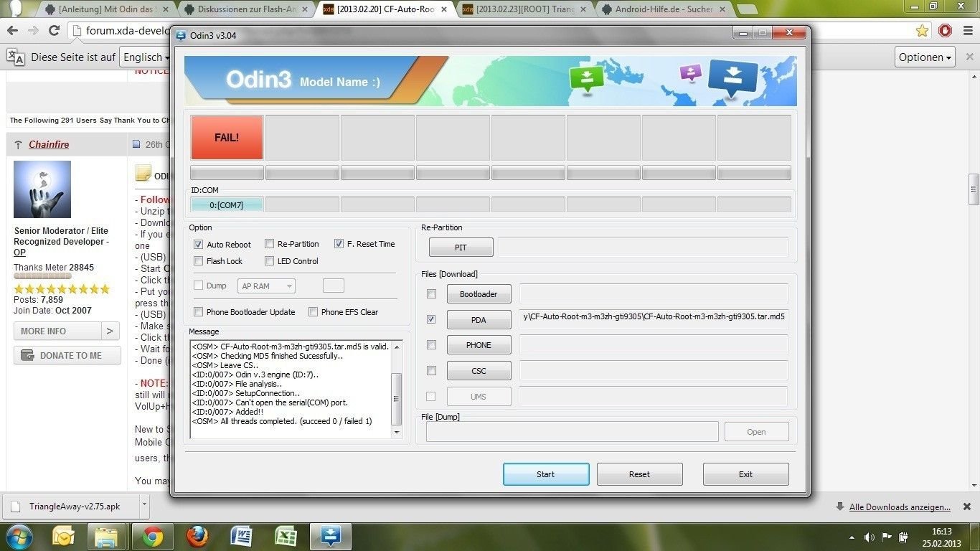Open the mail app from the taskbar

point(63,537)
